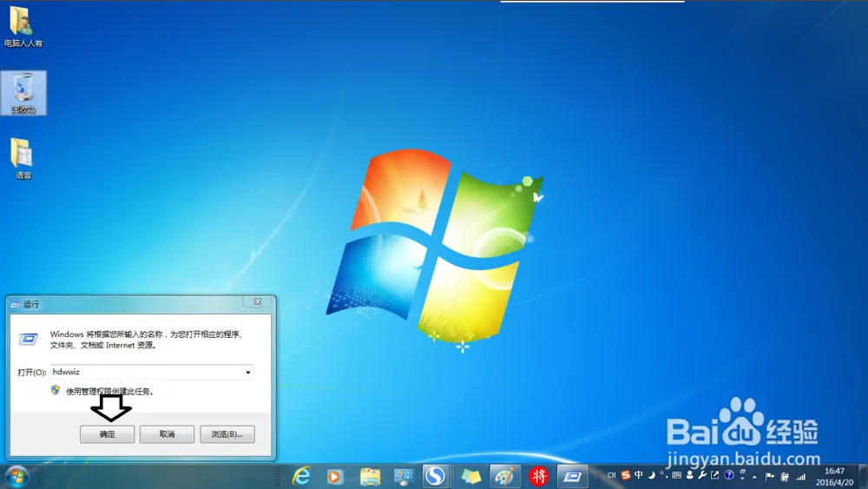Open Sogou browser on taskbar
The height and width of the screenshot is (489, 868).
(435, 476)
